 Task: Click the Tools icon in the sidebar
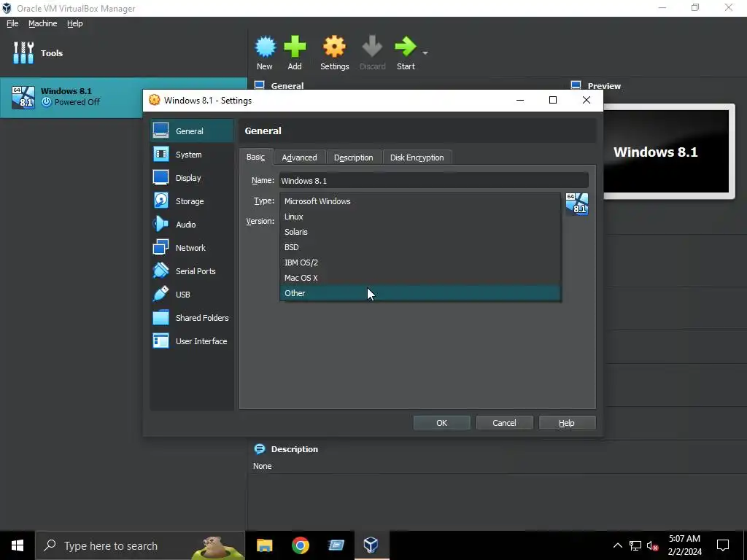(23, 52)
